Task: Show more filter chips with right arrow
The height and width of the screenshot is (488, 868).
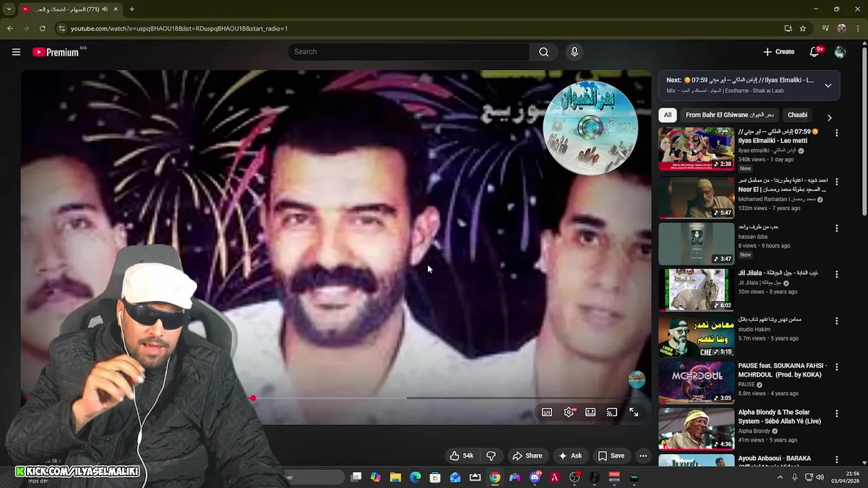Action: click(829, 117)
